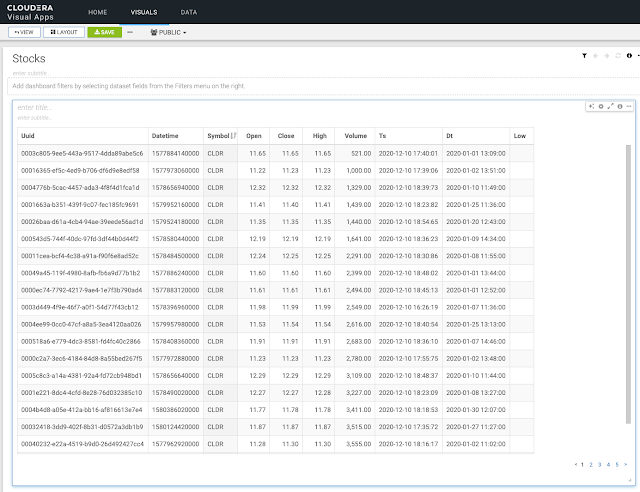Open the visual's more options ellipsis

pos(628,106)
